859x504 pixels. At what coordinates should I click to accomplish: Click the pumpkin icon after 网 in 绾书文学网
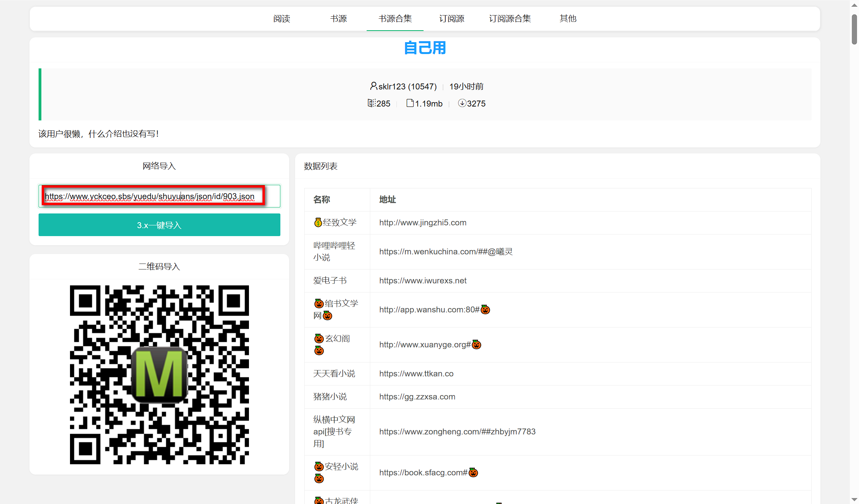(x=327, y=316)
